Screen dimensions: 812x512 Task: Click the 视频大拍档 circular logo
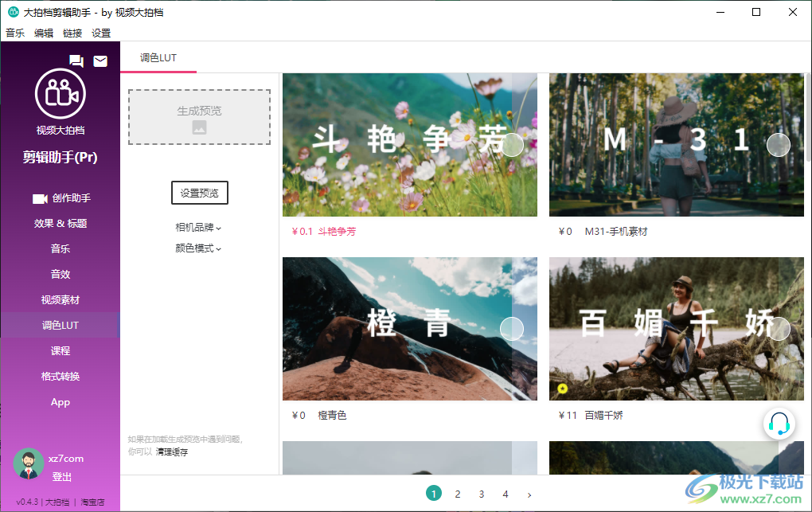[61, 94]
